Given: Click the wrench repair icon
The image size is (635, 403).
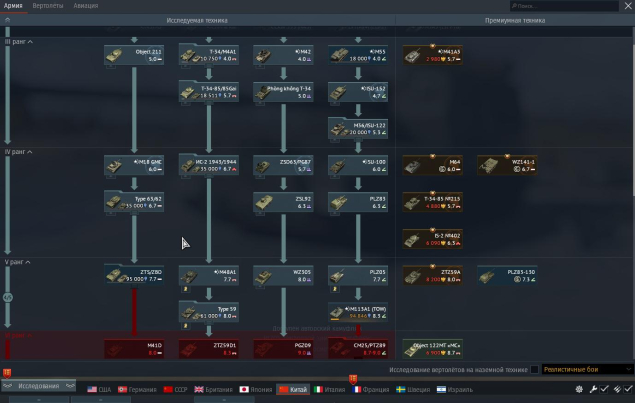Looking at the screenshot, I should click(592, 388).
